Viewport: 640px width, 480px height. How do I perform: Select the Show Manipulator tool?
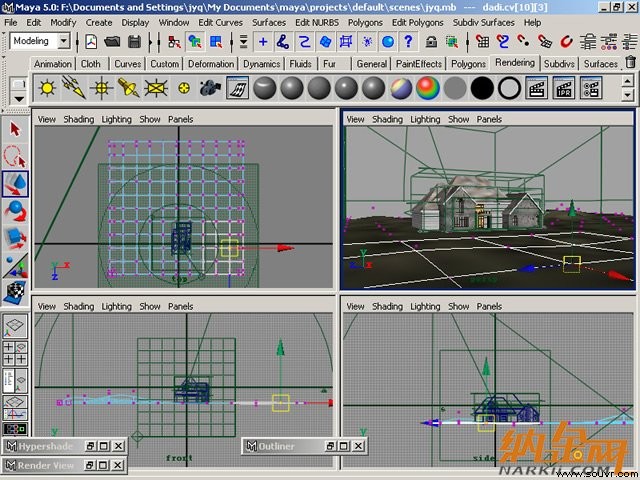16,265
